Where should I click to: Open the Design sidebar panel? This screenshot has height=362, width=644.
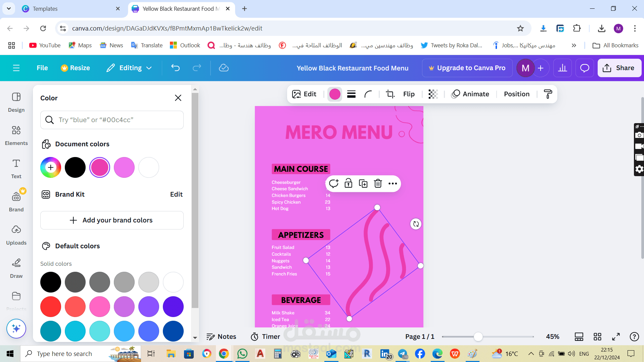coord(16,102)
